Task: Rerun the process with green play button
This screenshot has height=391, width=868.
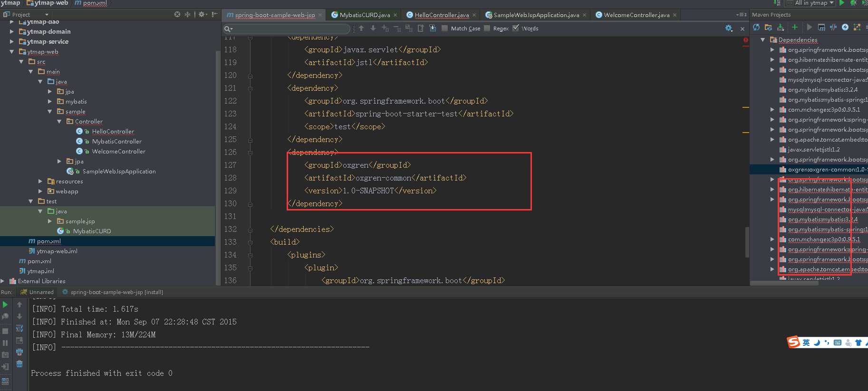Action: tap(5, 305)
